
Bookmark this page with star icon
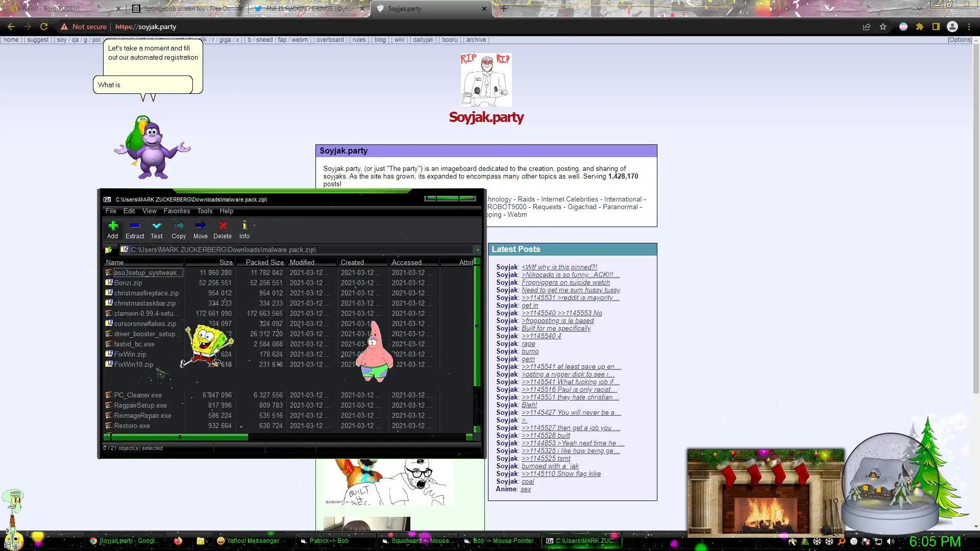click(883, 27)
